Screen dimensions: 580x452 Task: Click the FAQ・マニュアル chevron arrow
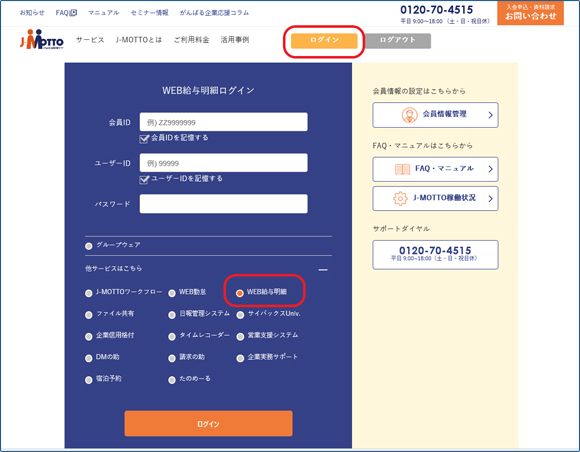(x=490, y=169)
